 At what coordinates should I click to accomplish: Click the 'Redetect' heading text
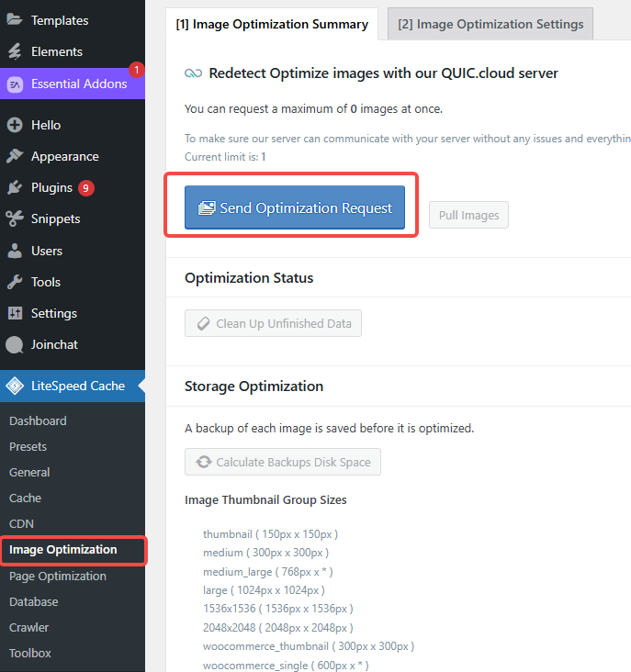(383, 73)
